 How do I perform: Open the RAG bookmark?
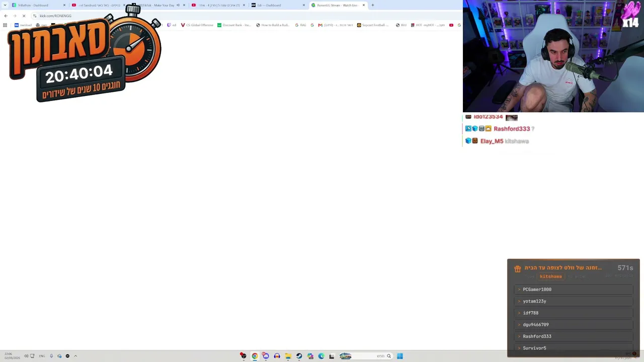click(300, 25)
